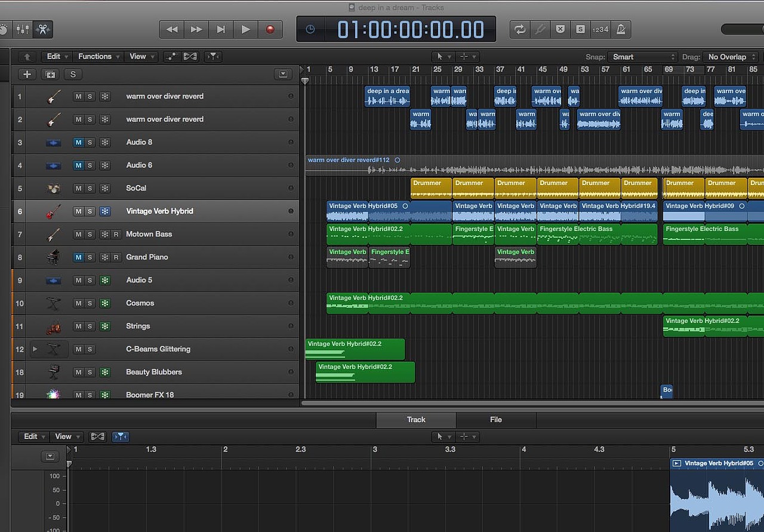Unmute the Audio 8 track

tap(78, 143)
